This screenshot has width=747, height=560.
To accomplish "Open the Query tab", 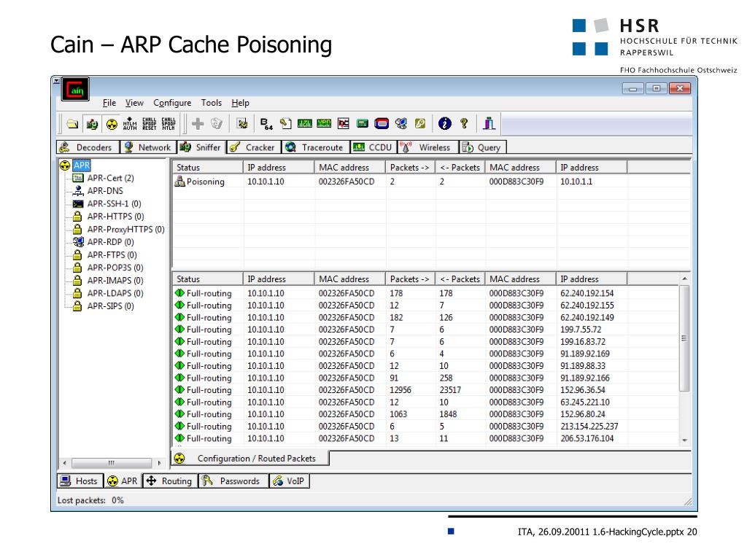I will click(482, 147).
